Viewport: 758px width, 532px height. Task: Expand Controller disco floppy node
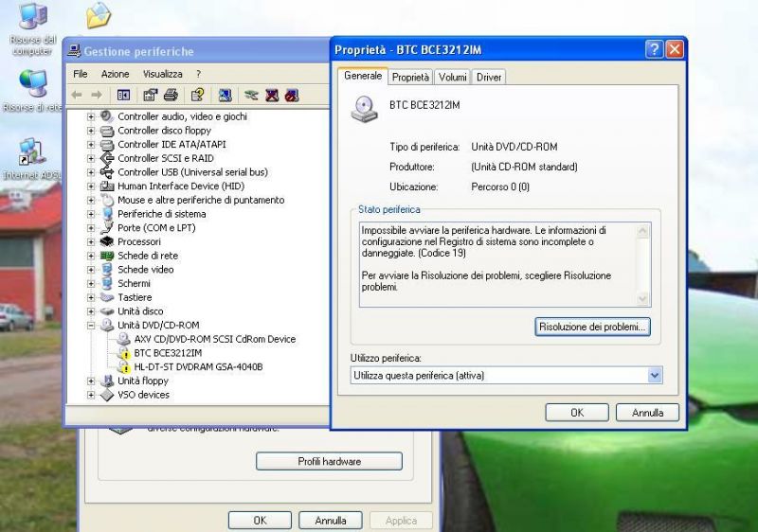91,131
